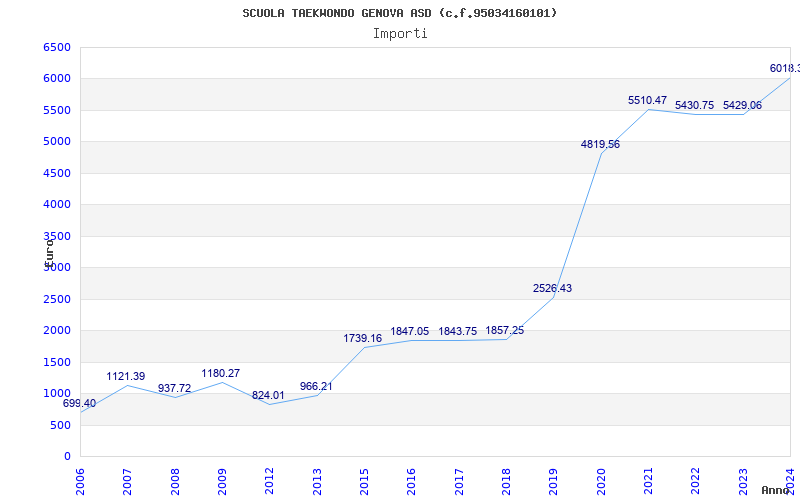Select the 1180.27 data label

coord(220,373)
